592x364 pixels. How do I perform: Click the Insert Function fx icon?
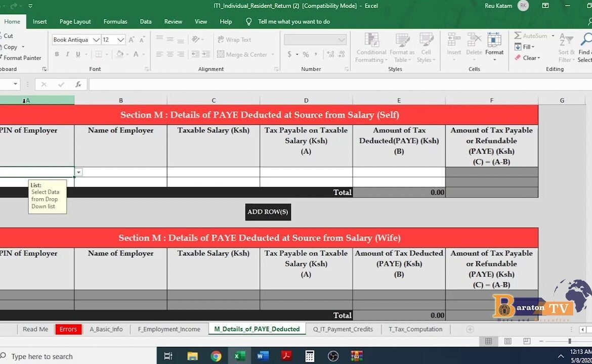tap(78, 84)
